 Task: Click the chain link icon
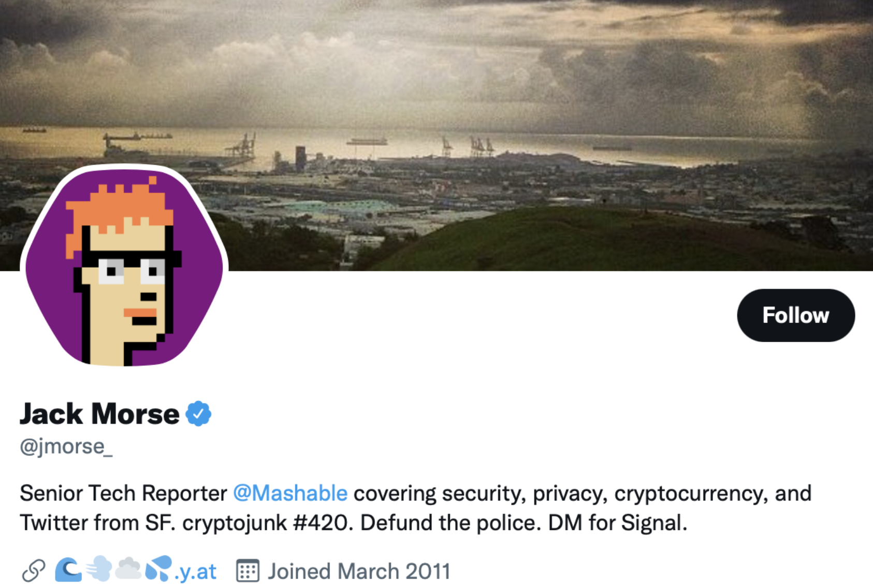(x=34, y=571)
